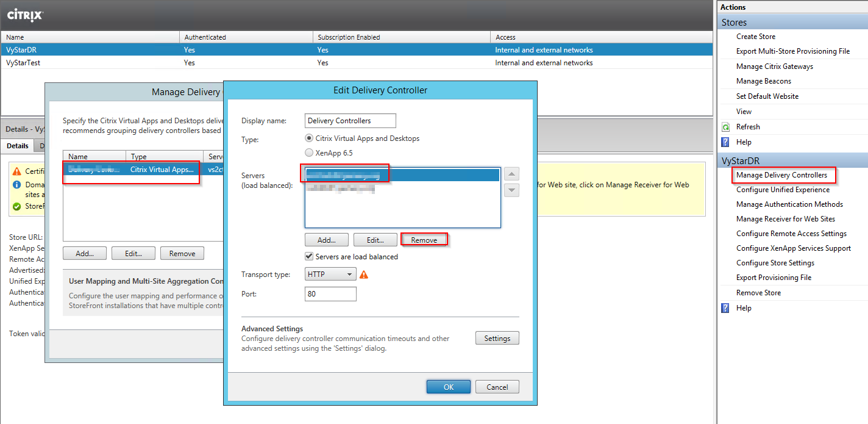Open Configure Remote Access Settings
This screenshot has height=424, width=868.
[x=791, y=234]
